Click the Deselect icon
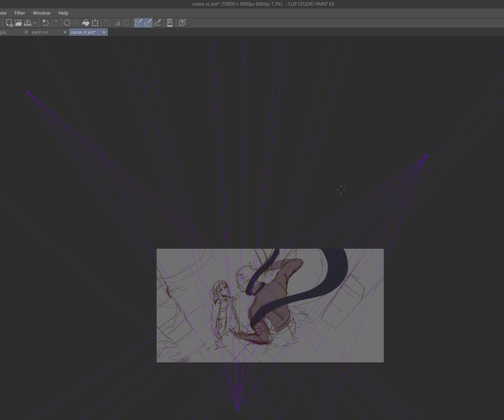 (x=107, y=23)
